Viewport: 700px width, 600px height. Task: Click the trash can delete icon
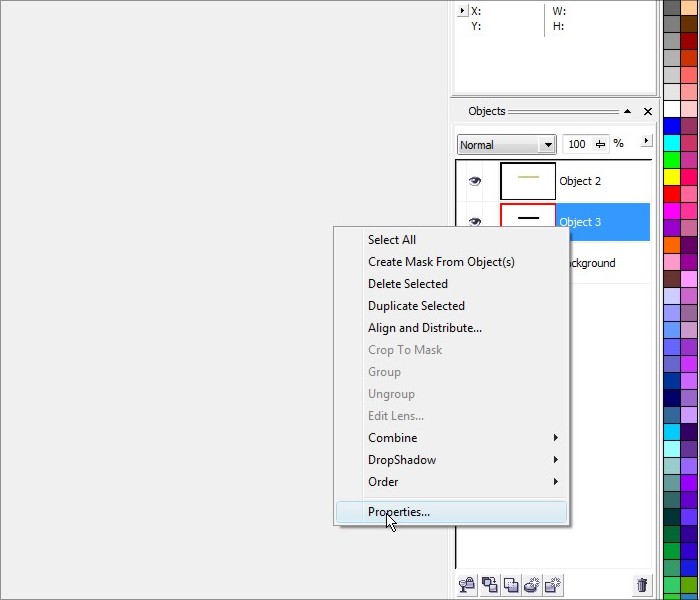coord(642,585)
